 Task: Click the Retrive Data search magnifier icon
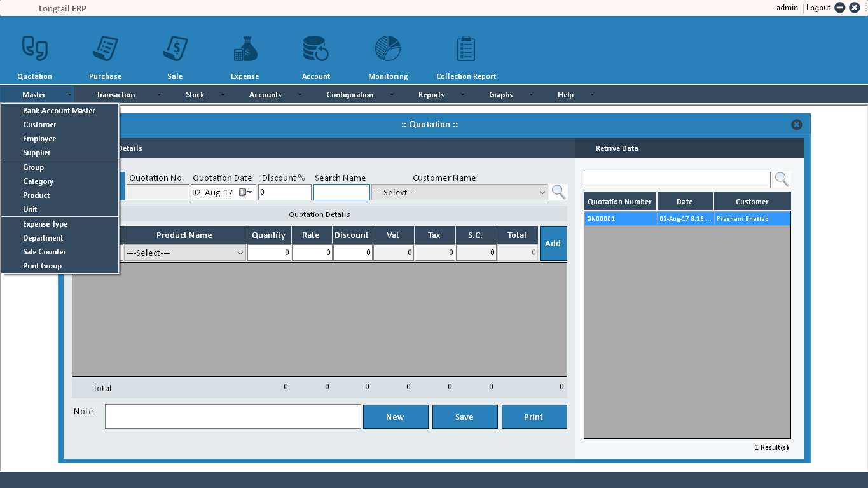[782, 180]
